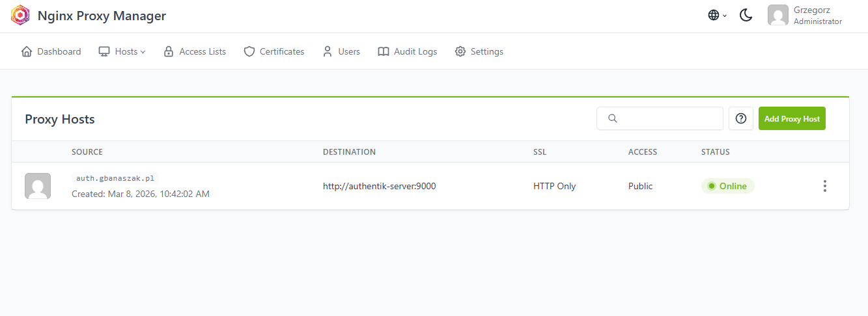The image size is (868, 316).
Task: Click the Proxy Hosts heading
Action: [x=60, y=119]
